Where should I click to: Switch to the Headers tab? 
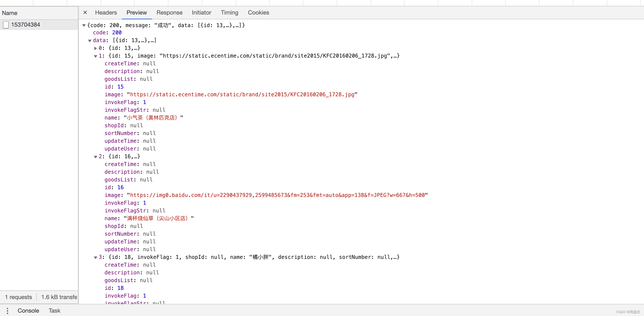106,13
